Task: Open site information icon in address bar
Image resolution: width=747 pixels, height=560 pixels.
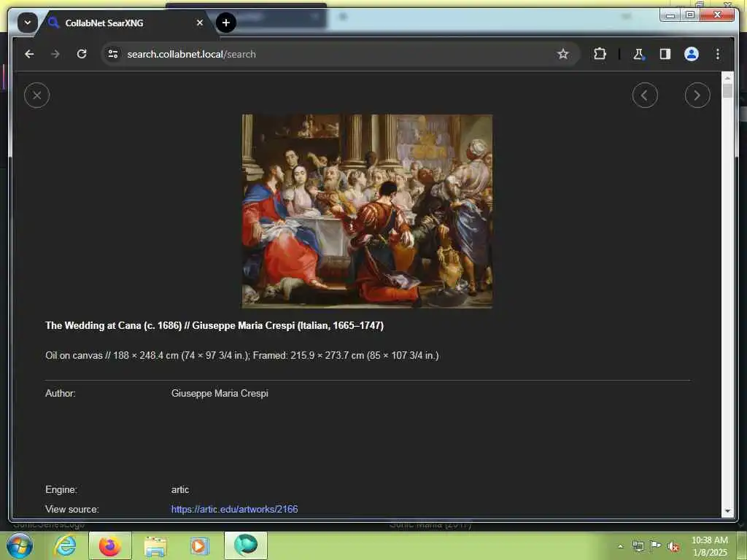Action: coord(113,54)
